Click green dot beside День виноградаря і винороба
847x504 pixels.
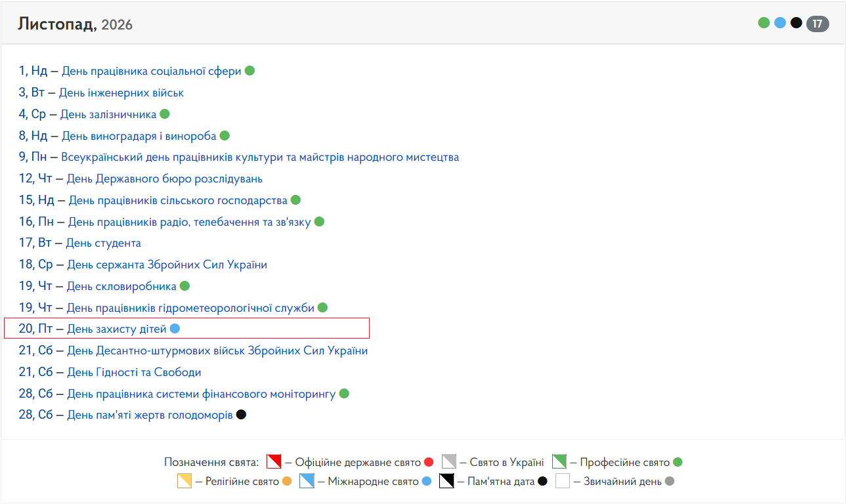pos(225,136)
